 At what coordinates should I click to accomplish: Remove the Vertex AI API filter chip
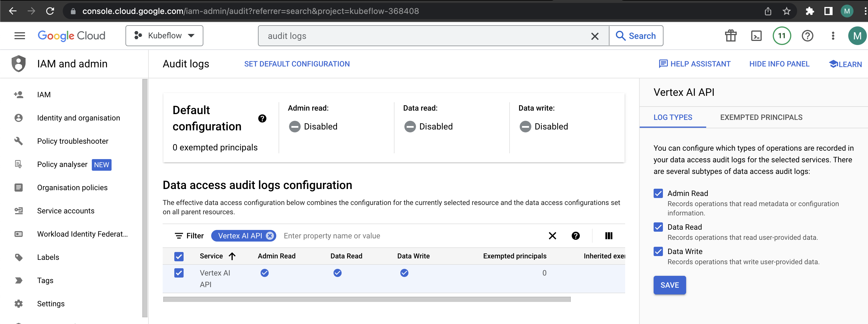click(x=270, y=236)
